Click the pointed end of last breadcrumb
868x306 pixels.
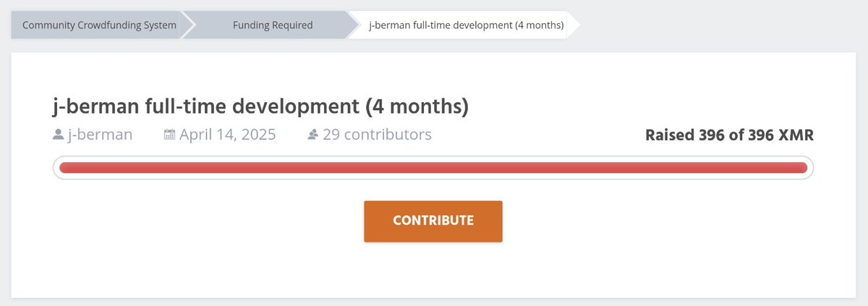coord(574,25)
